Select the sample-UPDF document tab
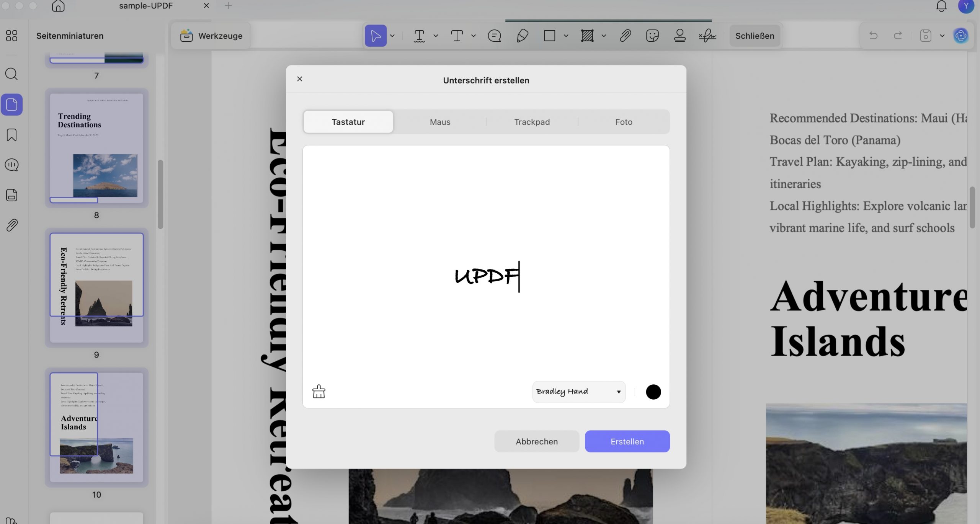Screen dimensions: 980x524 (146, 6)
